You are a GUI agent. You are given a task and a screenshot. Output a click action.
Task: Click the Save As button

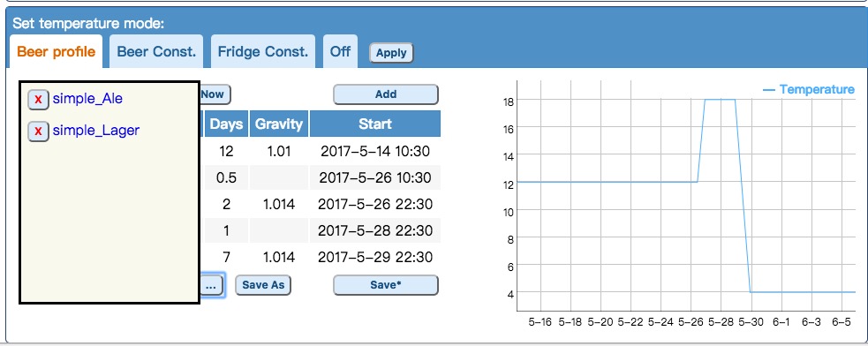[263, 285]
